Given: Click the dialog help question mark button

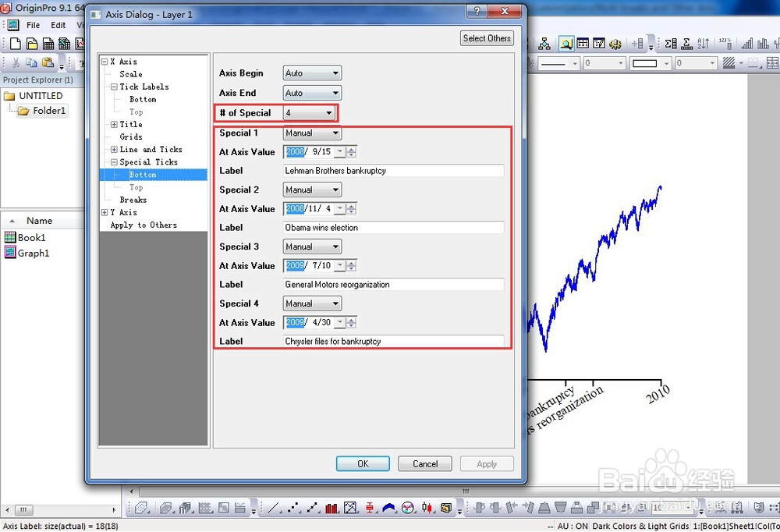Looking at the screenshot, I should click(477, 11).
